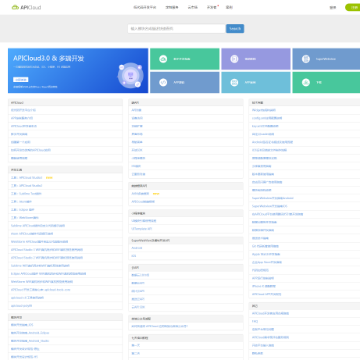Open the Sublime Text plugin tool link
Viewport: 360px width, 360px height.
(x=26, y=194)
